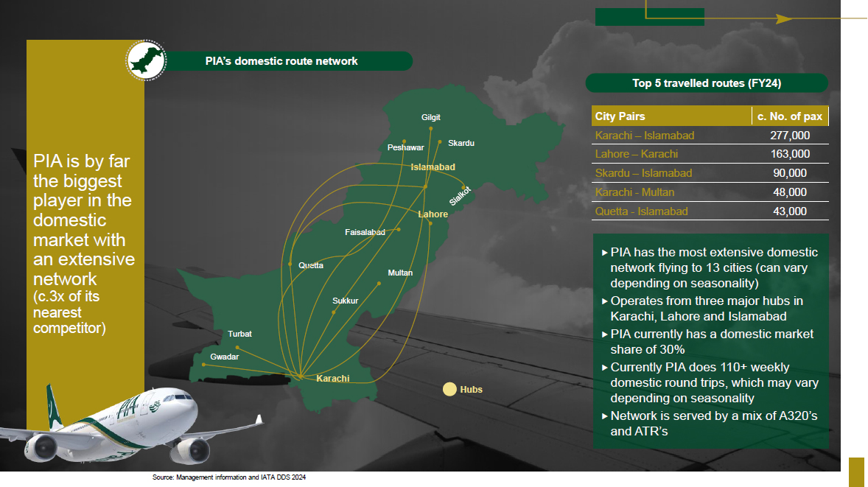Select the 'Karachi - Multan' route row
The width and height of the screenshot is (868, 487).
[710, 192]
